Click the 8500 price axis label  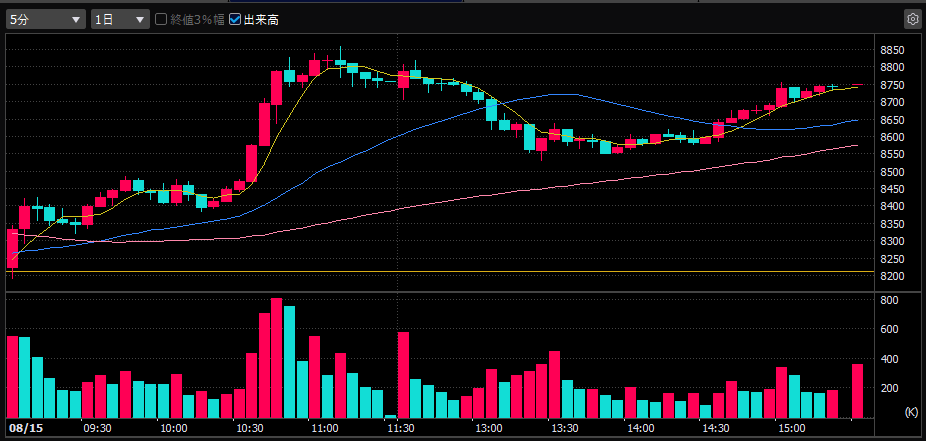click(892, 172)
